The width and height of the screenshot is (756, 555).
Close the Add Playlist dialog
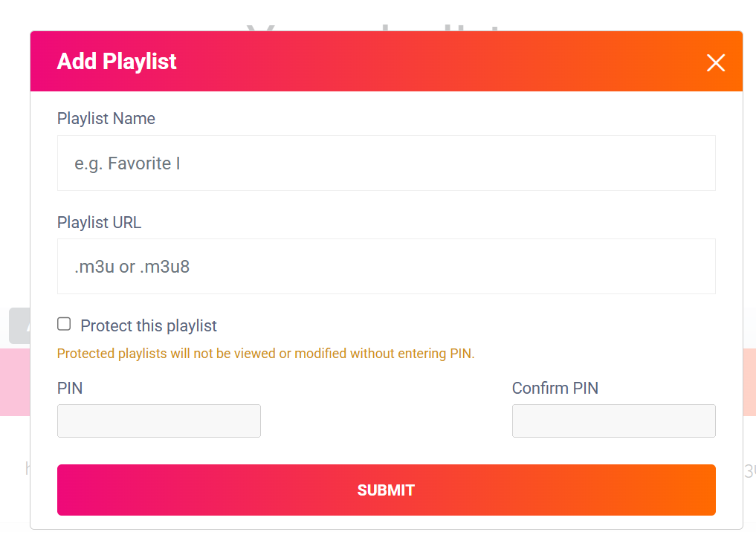pos(716,62)
